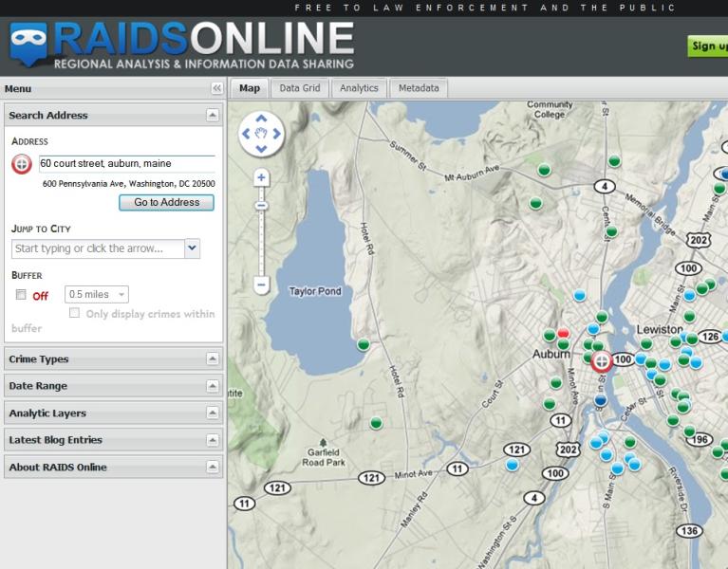The height and width of the screenshot is (569, 728).
Task: Click the example address 600 Pennsylvania Ave text
Action: pyautogui.click(x=128, y=184)
